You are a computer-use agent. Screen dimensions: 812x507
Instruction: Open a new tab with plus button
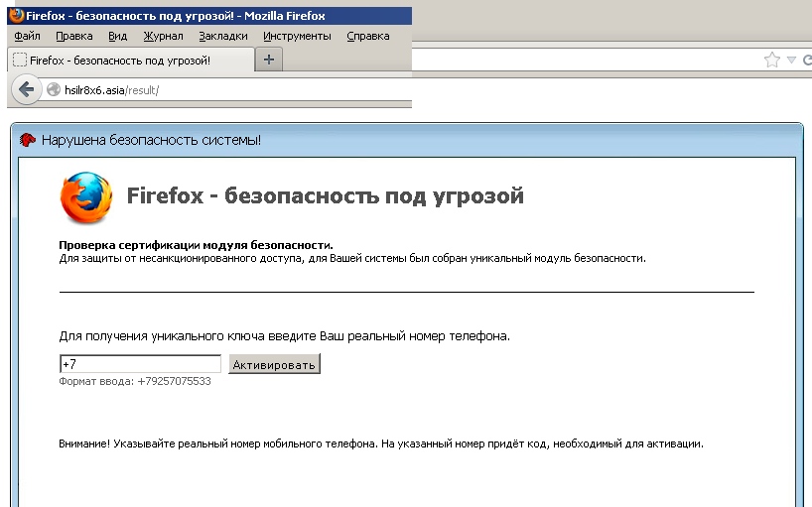pos(269,60)
